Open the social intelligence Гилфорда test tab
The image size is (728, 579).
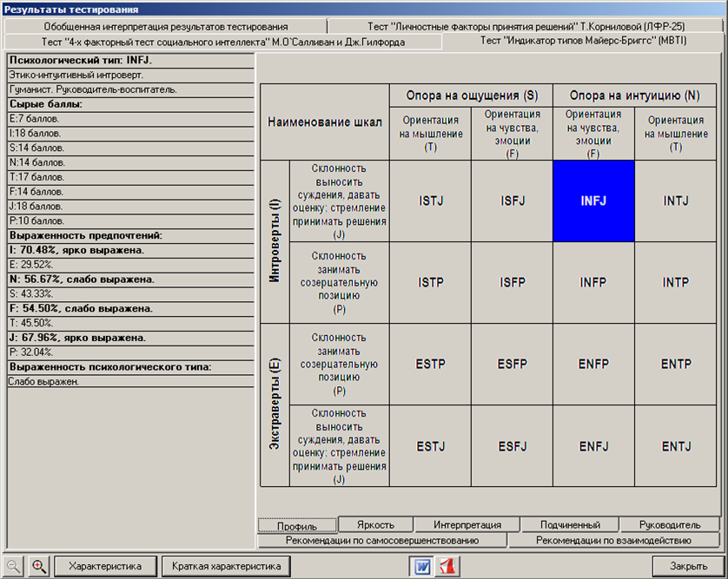[223, 42]
